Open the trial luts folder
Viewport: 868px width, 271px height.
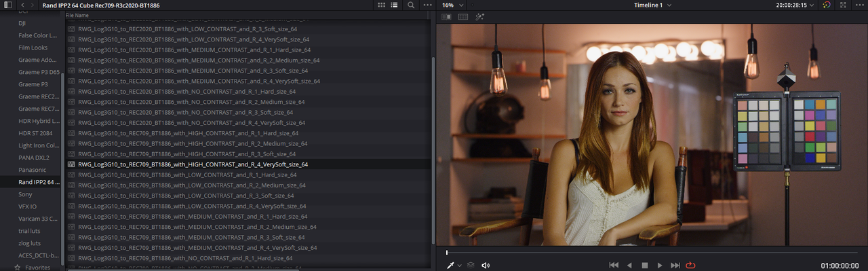(x=31, y=231)
